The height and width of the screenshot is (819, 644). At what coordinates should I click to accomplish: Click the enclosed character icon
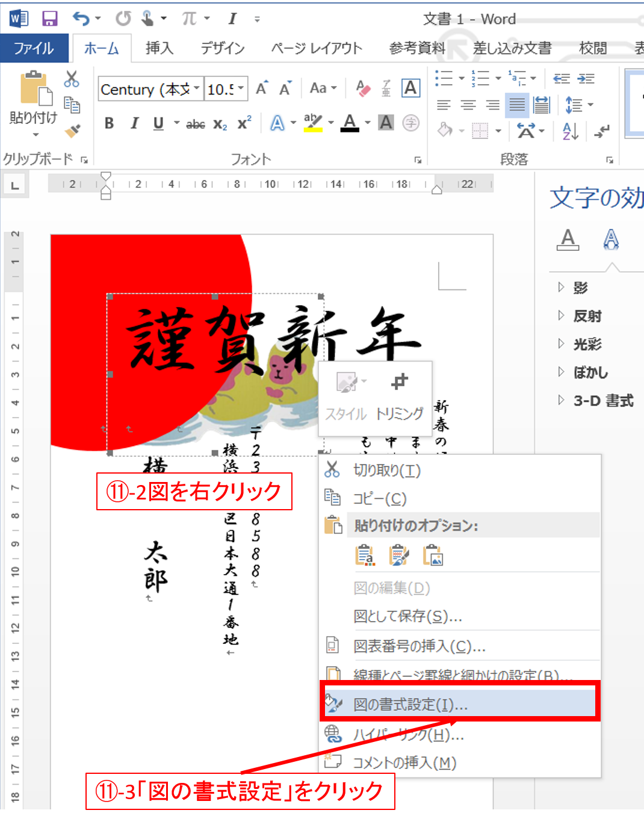[410, 123]
